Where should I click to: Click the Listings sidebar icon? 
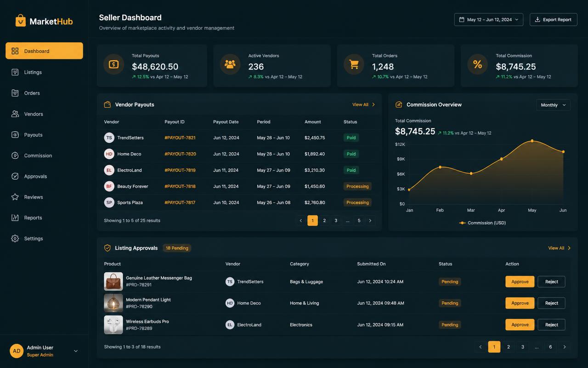point(15,72)
